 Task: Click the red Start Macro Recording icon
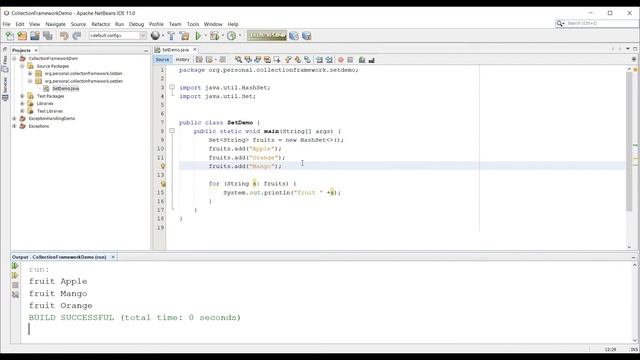tap(341, 60)
